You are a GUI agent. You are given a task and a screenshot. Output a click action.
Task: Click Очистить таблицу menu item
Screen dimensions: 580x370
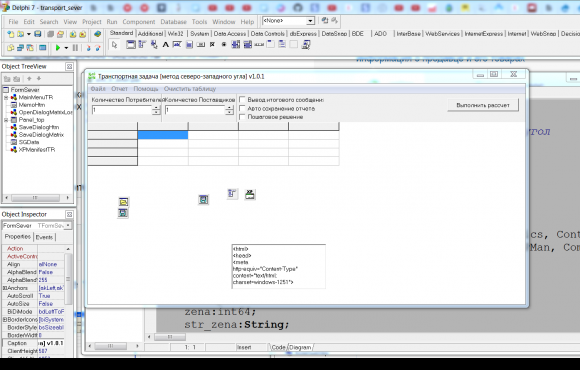click(x=190, y=89)
